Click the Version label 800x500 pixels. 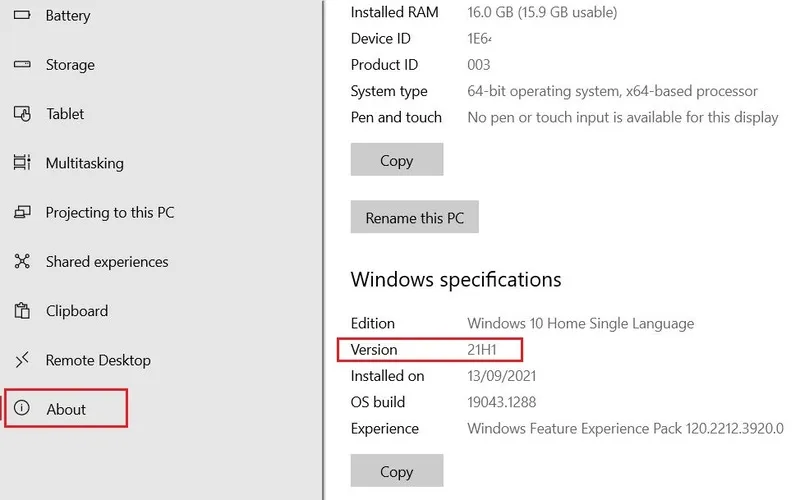pos(373,349)
